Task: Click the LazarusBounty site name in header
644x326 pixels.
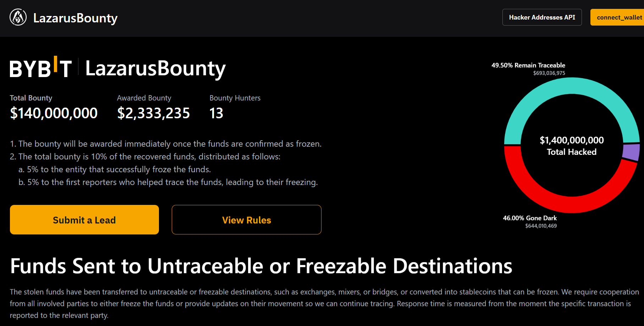Action: [75, 18]
